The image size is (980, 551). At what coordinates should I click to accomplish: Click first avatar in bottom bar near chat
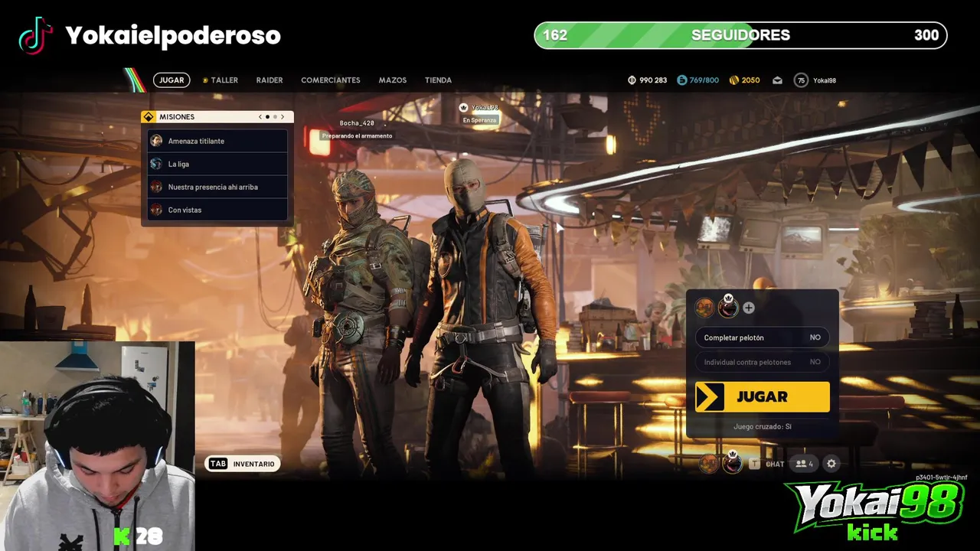(709, 464)
